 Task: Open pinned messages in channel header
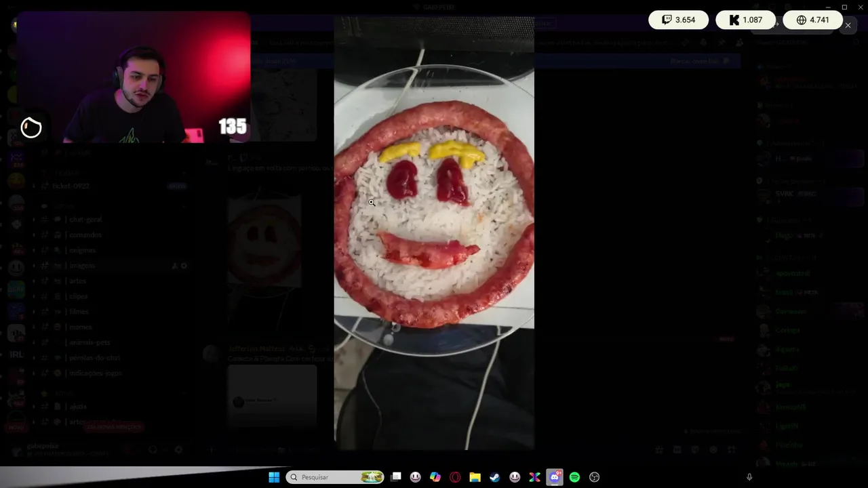point(722,42)
